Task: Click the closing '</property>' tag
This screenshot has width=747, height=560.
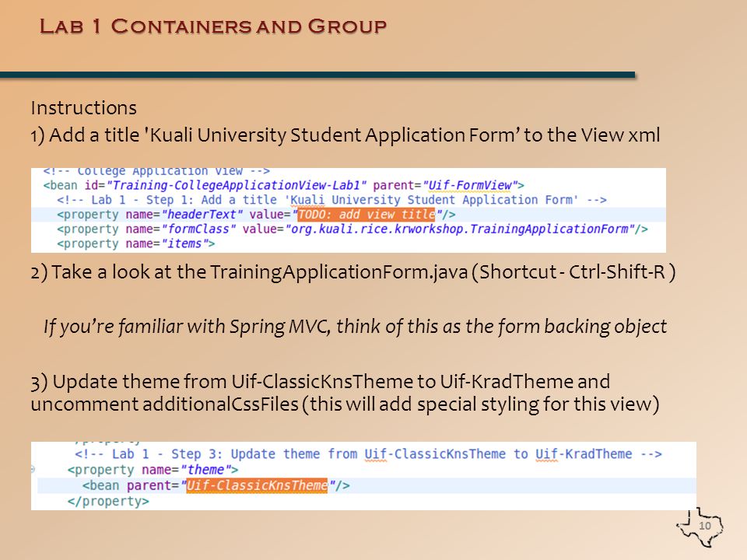Action: point(108,502)
